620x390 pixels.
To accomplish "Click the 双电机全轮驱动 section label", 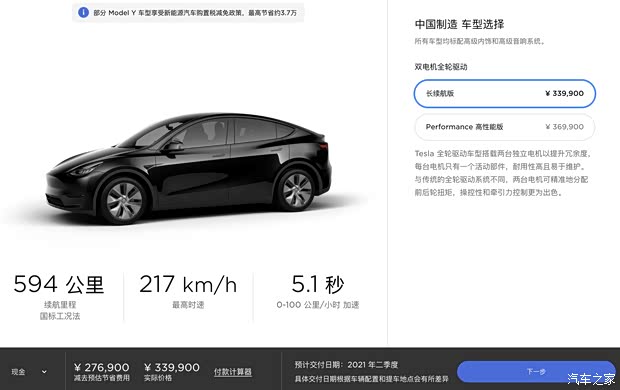I will (441, 67).
